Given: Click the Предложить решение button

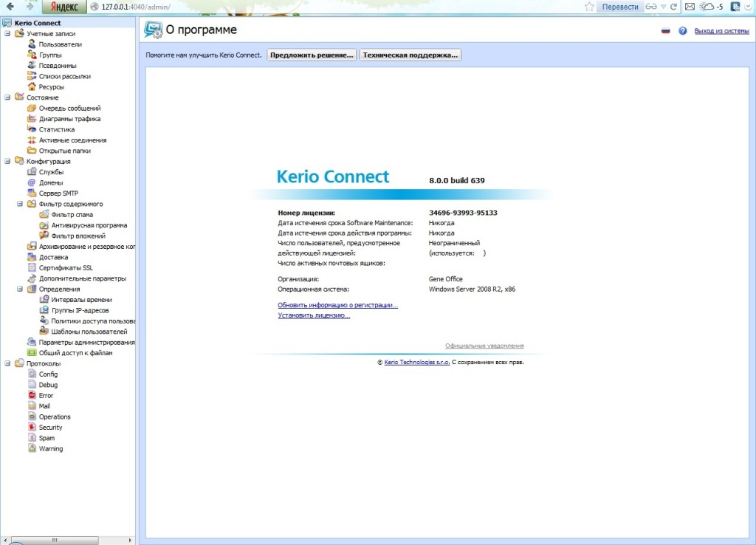Looking at the screenshot, I should click(312, 55).
